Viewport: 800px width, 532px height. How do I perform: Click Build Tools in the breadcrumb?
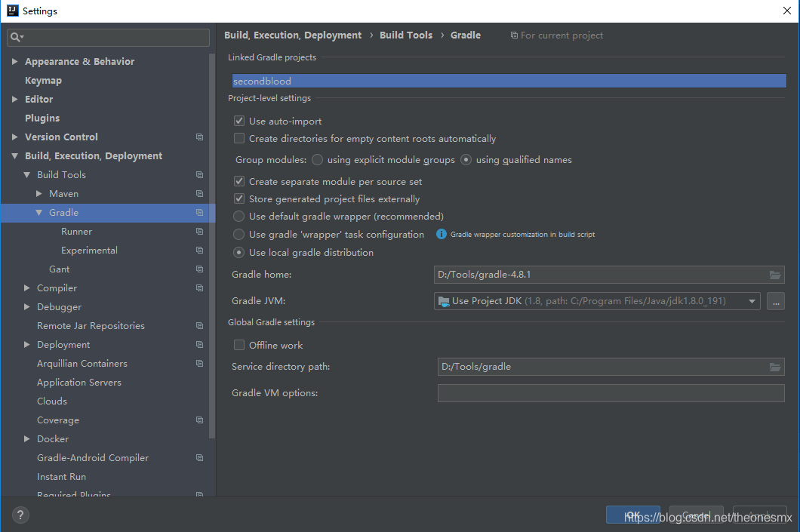[406, 35]
